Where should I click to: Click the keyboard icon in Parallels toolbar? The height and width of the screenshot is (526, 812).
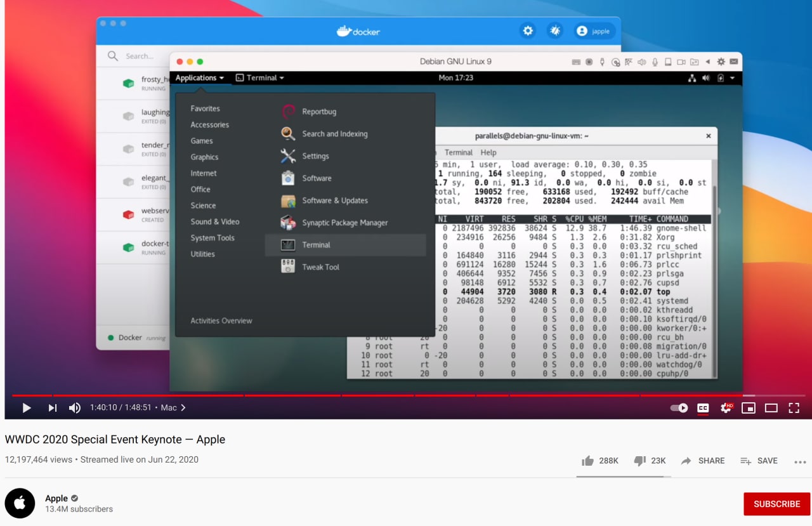click(576, 62)
